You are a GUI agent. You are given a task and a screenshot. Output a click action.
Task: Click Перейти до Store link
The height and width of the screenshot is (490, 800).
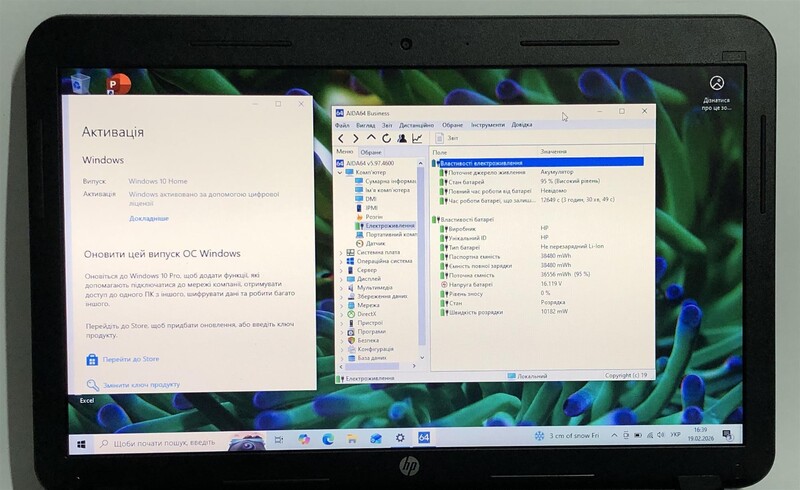131,359
